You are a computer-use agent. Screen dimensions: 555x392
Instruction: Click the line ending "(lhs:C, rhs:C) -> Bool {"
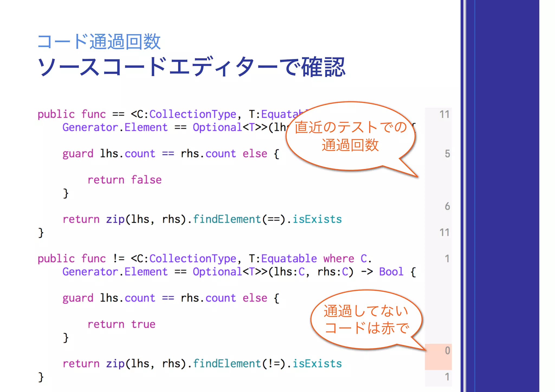click(x=239, y=272)
